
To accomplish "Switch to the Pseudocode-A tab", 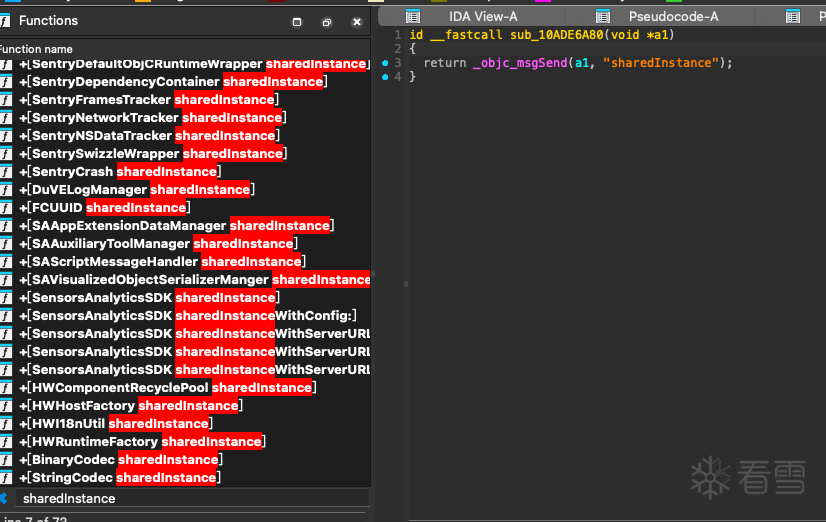I will coord(673,16).
